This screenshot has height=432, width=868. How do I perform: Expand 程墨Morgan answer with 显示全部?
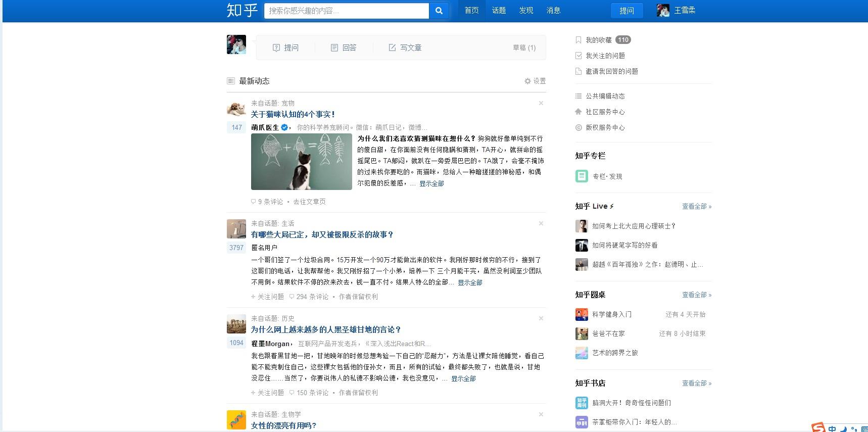(x=463, y=378)
